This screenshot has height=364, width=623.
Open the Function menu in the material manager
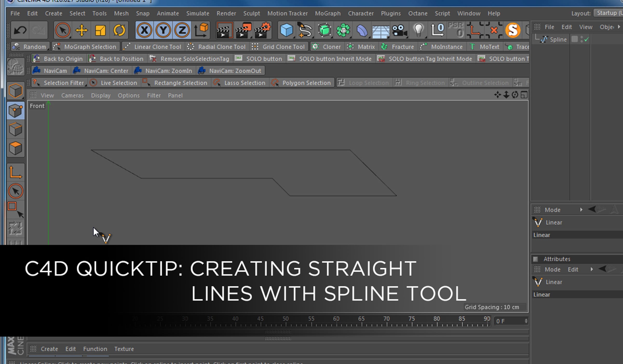pos(95,349)
